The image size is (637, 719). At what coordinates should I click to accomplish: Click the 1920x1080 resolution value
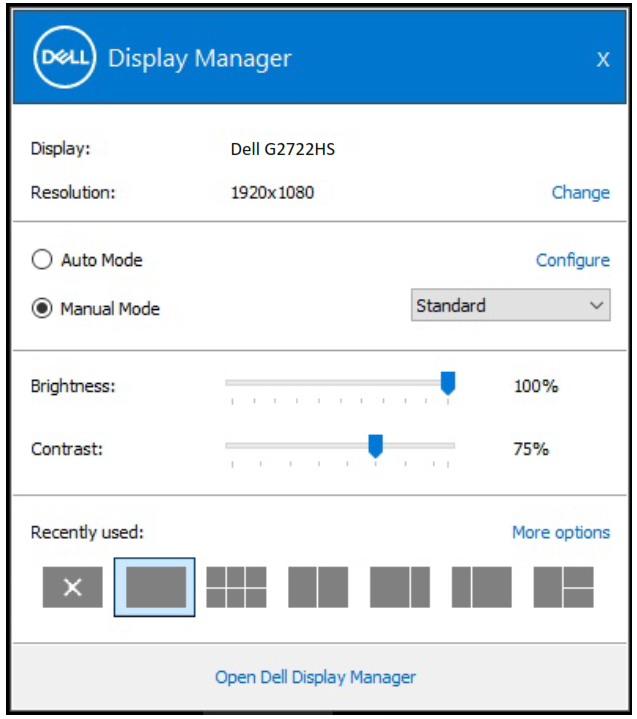coord(272,193)
